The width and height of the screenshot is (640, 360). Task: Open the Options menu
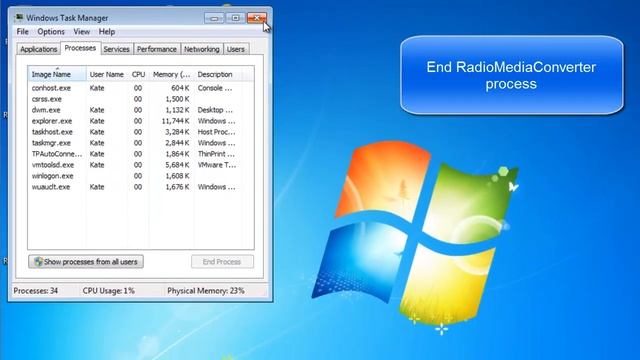tap(51, 32)
